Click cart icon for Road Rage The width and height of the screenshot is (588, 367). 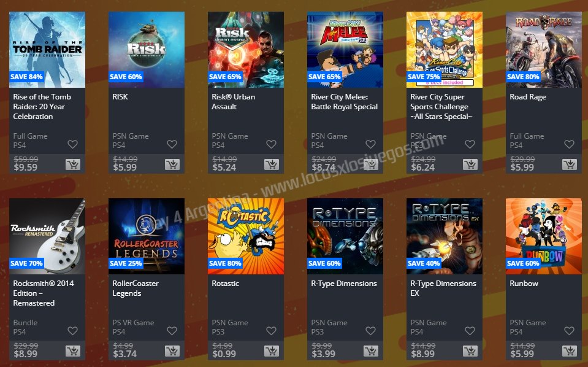(569, 164)
